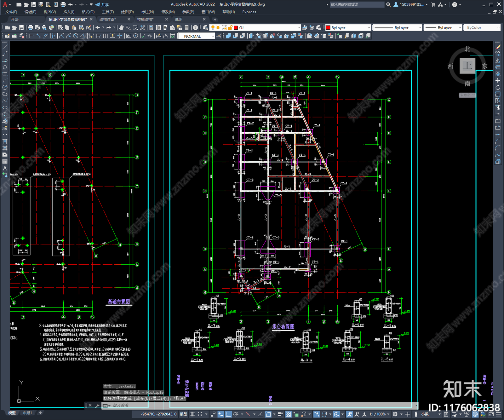Screen dimensions: 504x420
Task: Switch to the 布局1 layout tab
Action: point(27,413)
